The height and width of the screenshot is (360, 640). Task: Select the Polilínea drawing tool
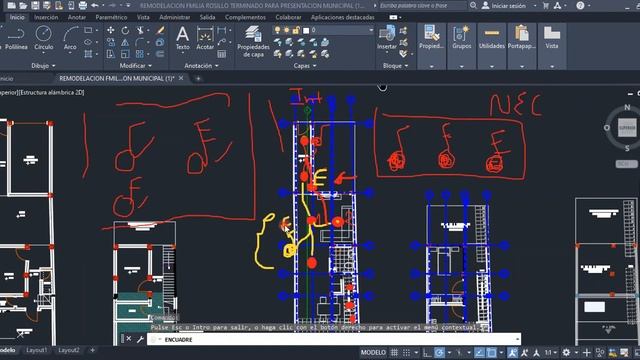[16, 39]
